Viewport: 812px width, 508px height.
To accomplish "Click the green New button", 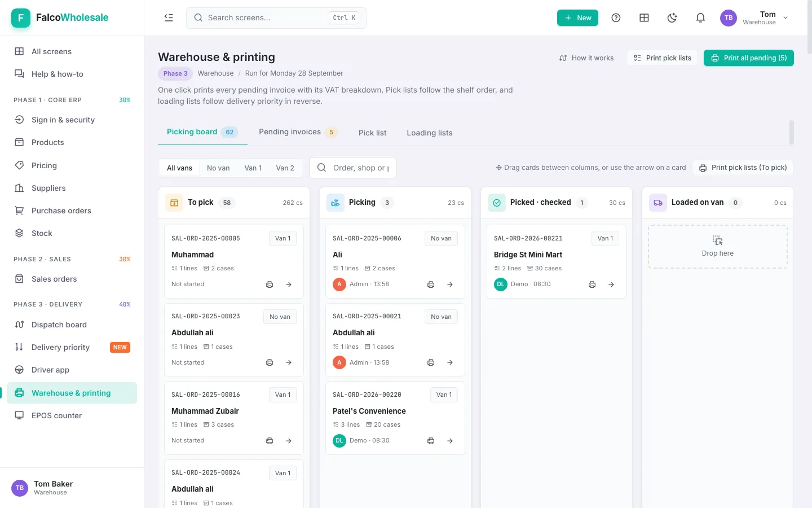I will (577, 17).
